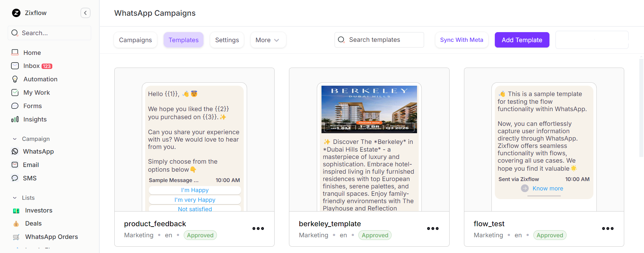The image size is (644, 253).
Task: Click the Automation lightbulb icon
Action: point(15,79)
